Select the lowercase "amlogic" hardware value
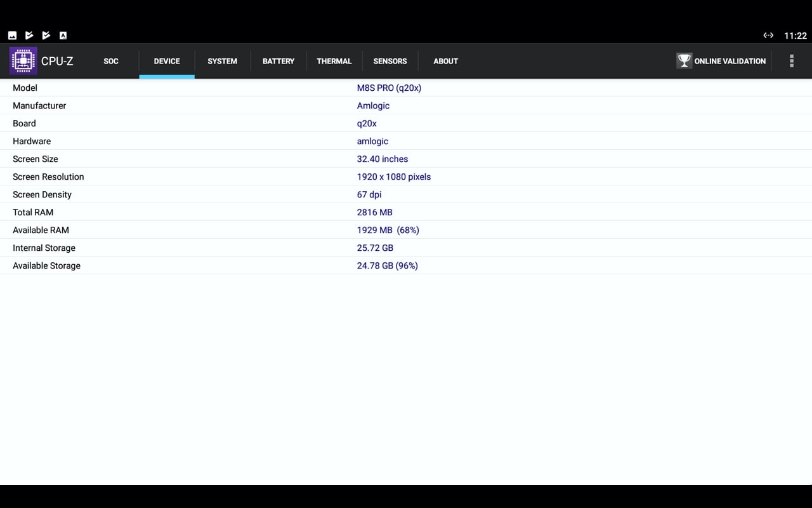 click(372, 141)
